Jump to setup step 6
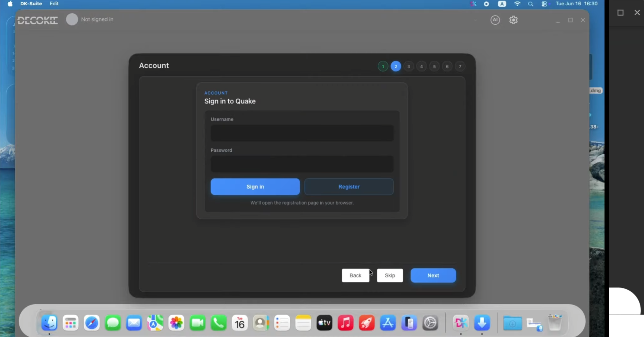 pyautogui.click(x=447, y=66)
